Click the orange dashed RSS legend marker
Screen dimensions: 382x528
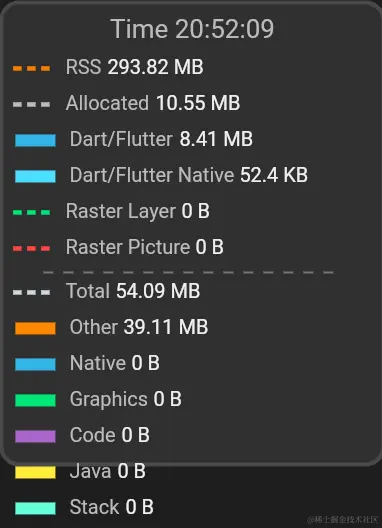click(31, 68)
